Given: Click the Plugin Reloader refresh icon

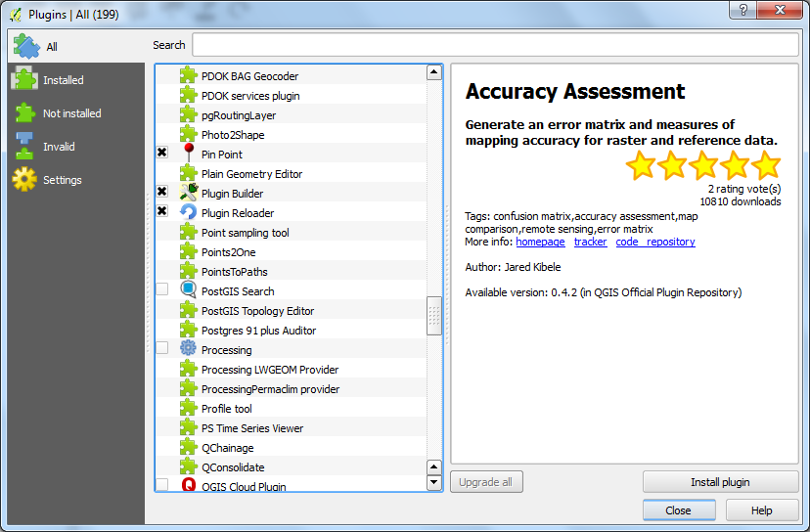Looking at the screenshot, I should click(x=189, y=212).
